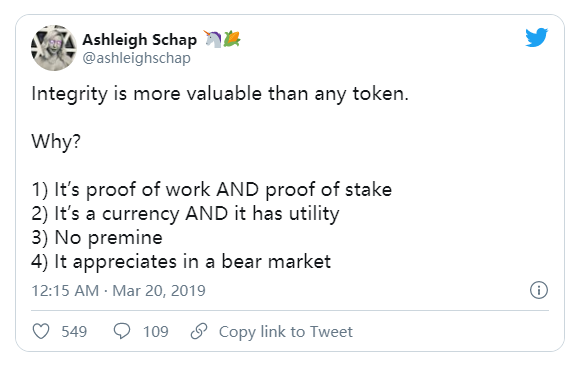The image size is (583, 366).
Task: Click the "appreciates in a bear market" line
Action: coord(181,262)
